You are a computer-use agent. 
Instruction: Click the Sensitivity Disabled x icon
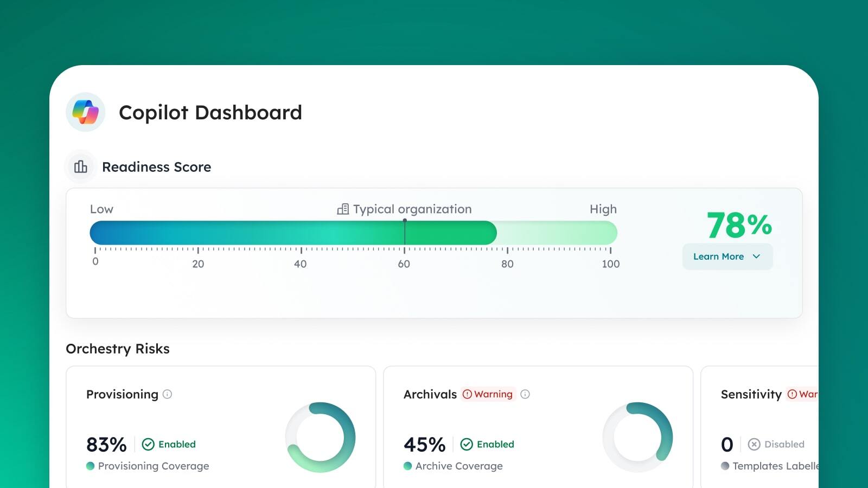(754, 445)
